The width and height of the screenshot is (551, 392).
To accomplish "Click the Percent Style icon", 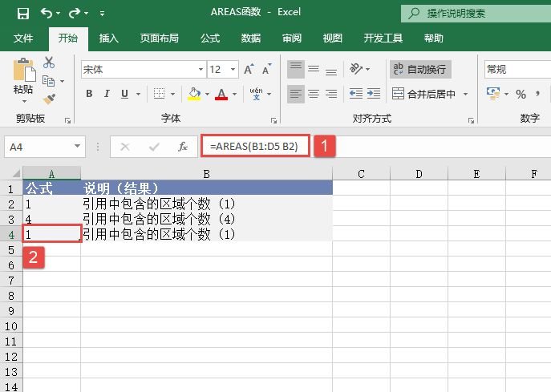I will point(521,94).
